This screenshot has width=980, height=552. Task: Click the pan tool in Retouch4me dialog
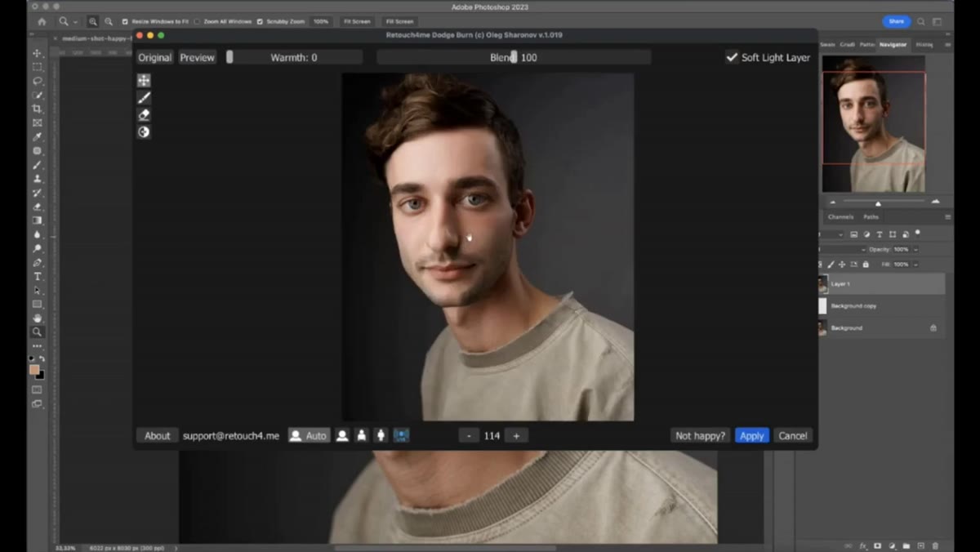coord(144,80)
